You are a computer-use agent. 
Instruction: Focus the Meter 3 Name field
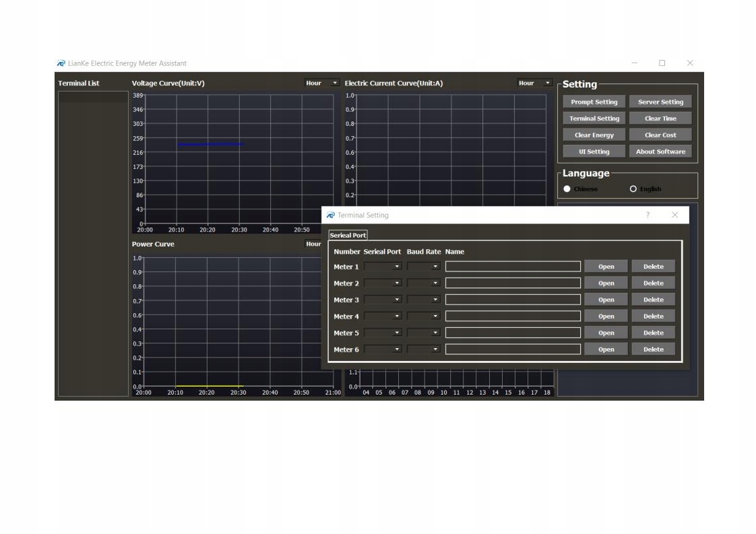click(x=513, y=299)
